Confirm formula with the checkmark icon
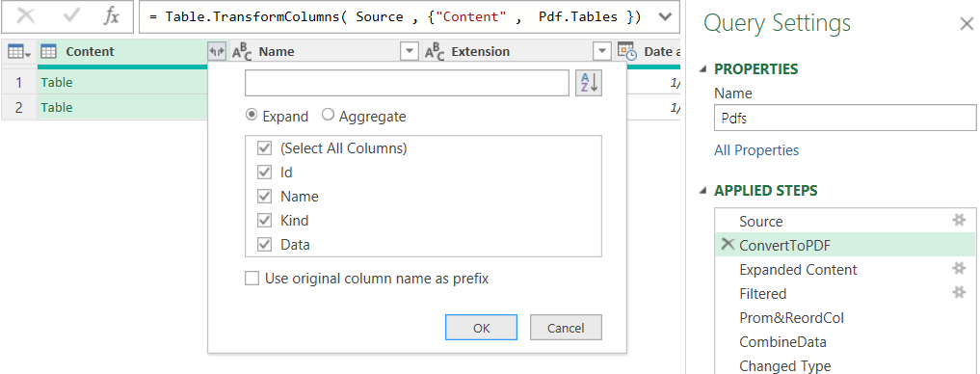The height and width of the screenshot is (374, 980). click(x=72, y=16)
